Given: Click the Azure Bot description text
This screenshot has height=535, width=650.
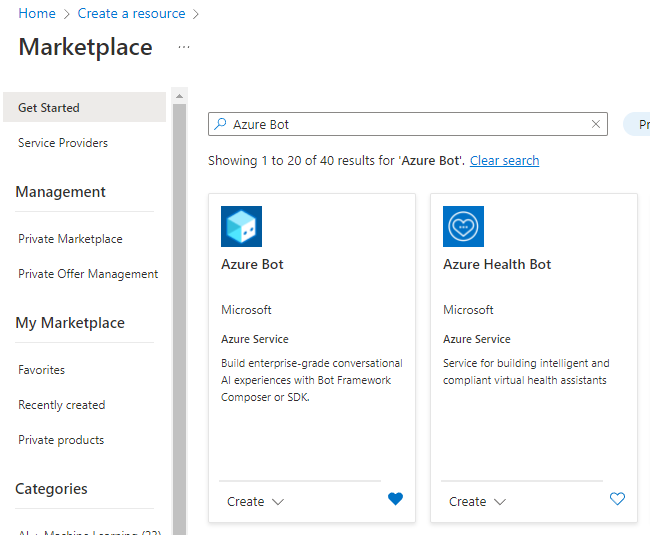Looking at the screenshot, I should coord(312,380).
